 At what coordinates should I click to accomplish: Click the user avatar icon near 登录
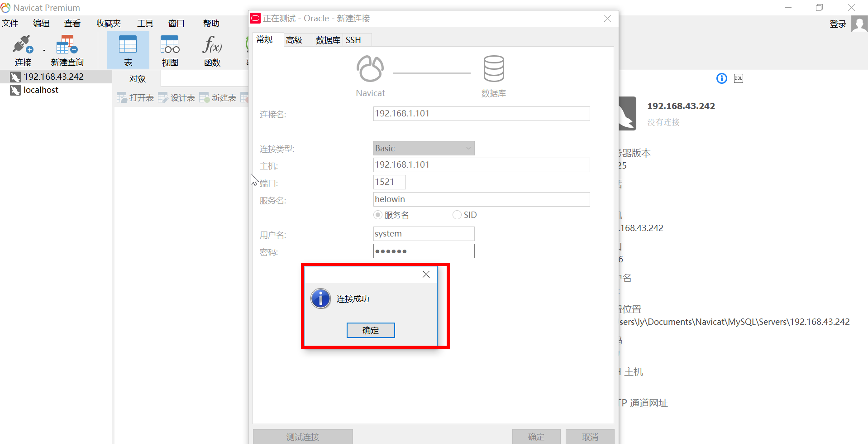[x=859, y=24]
